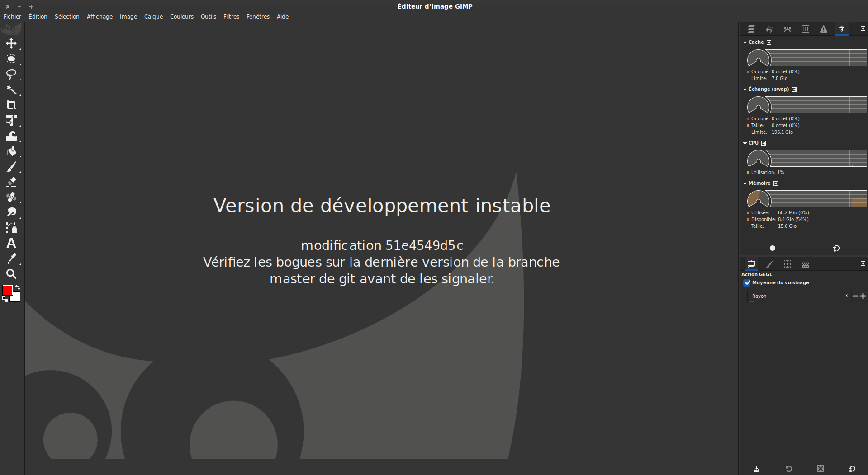The height and width of the screenshot is (475, 868).
Task: Open the red foreground color swatch
Action: [7, 290]
